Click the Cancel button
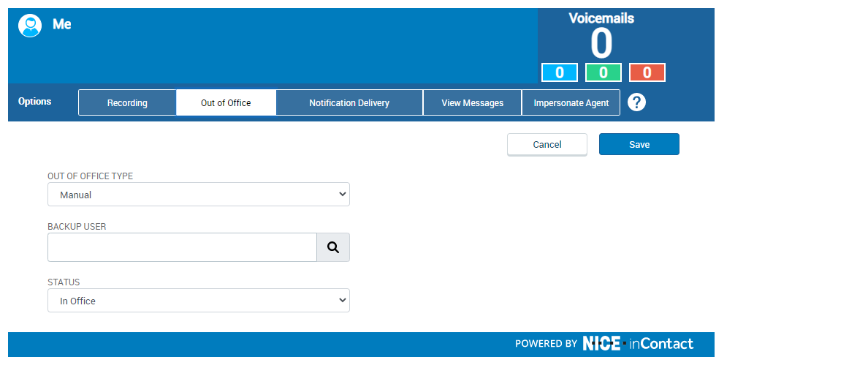This screenshot has width=868, height=368. coord(547,145)
